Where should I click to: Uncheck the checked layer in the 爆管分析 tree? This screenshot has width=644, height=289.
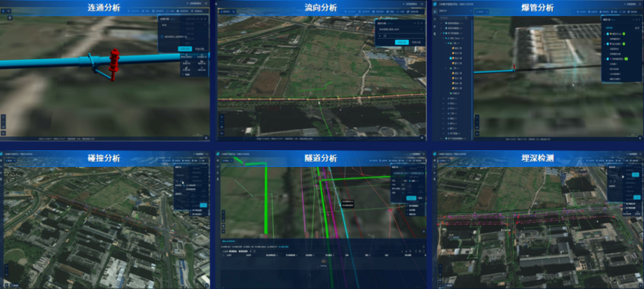(451, 58)
